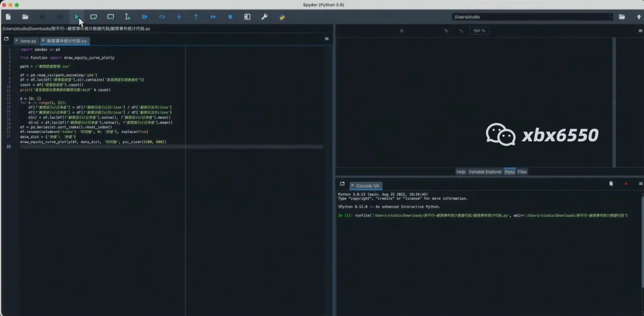Open the IPython console options menu

click(640, 184)
